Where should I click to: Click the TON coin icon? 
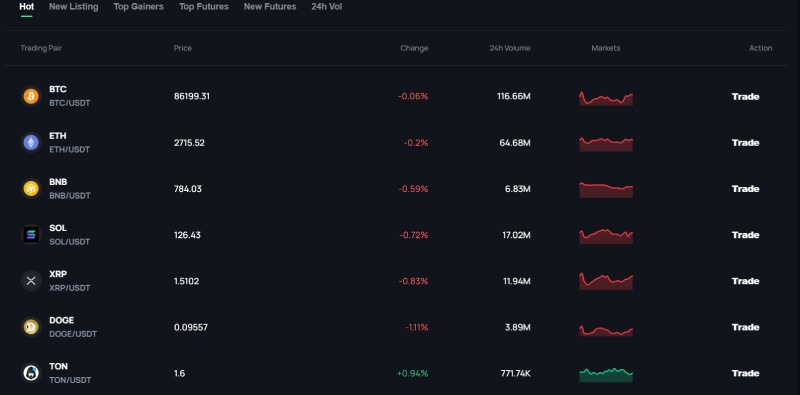tap(31, 373)
